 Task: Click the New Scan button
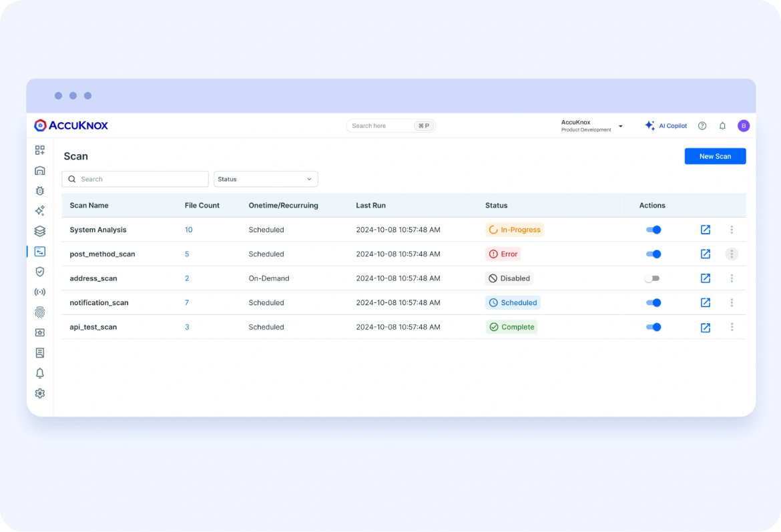click(x=715, y=156)
